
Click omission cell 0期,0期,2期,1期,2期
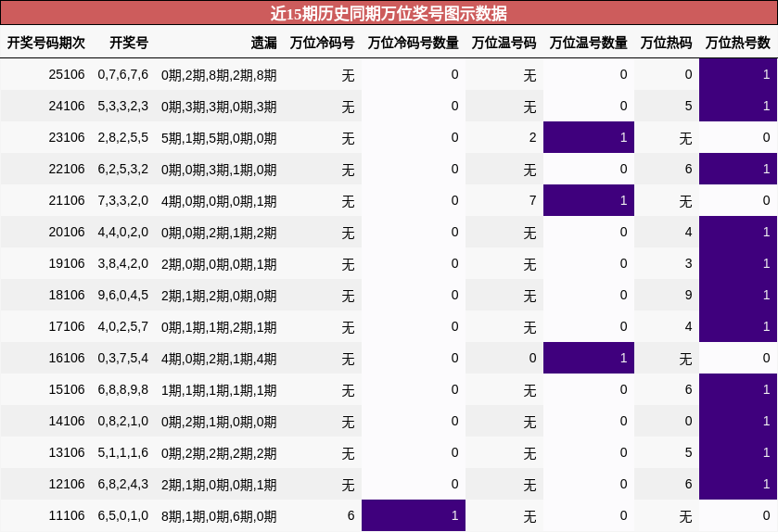click(219, 232)
